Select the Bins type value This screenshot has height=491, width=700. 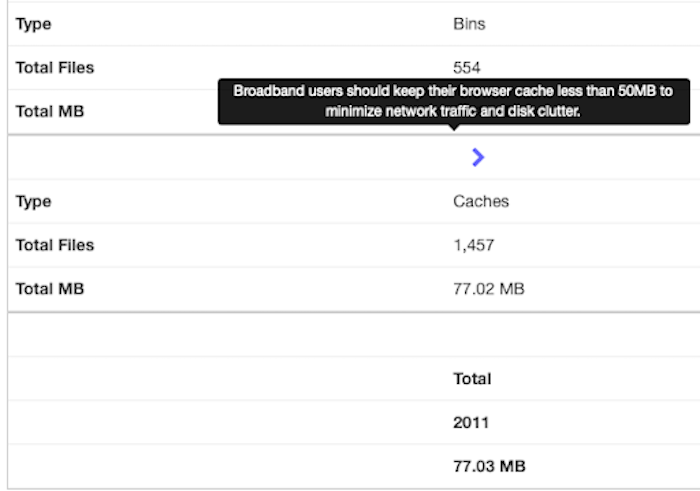(x=469, y=24)
